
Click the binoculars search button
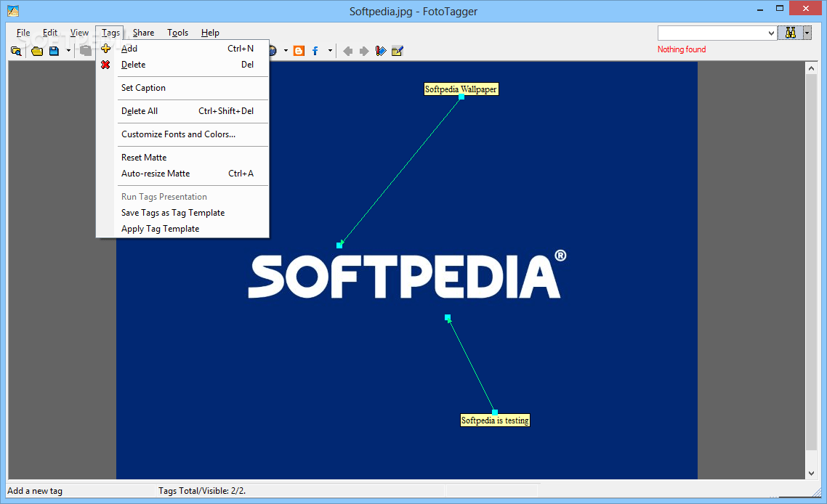click(x=790, y=33)
